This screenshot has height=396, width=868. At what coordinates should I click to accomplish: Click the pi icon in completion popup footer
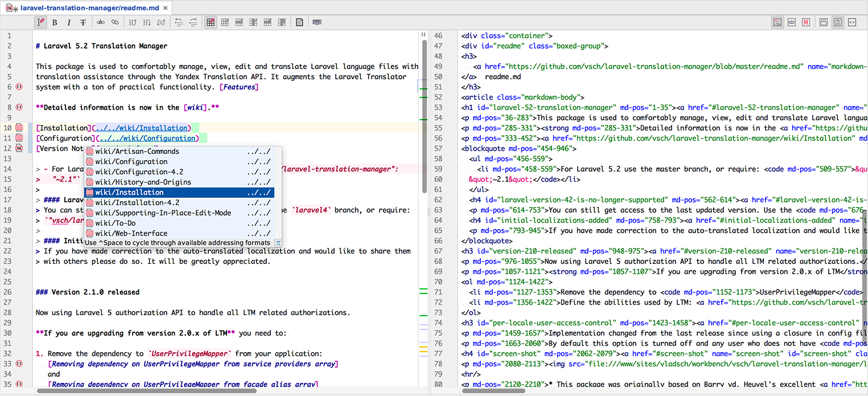[278, 243]
